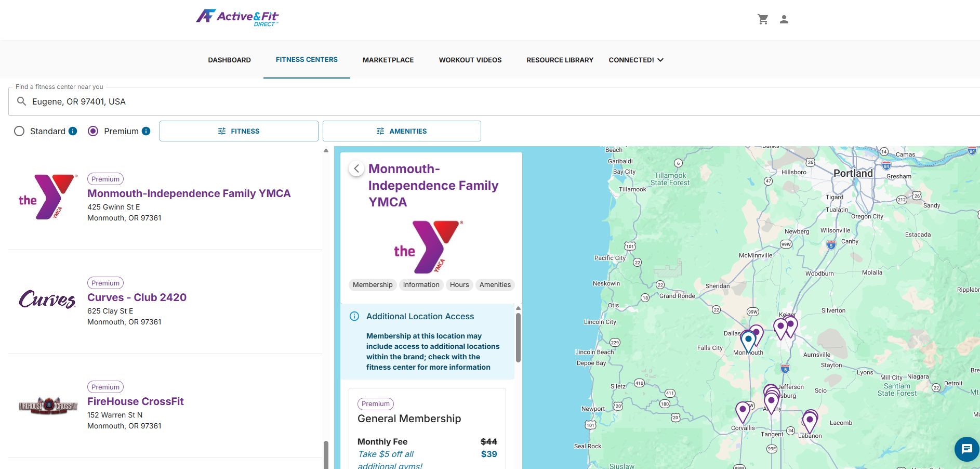Select the Premium radio option
This screenshot has width=980, height=469.
point(93,131)
